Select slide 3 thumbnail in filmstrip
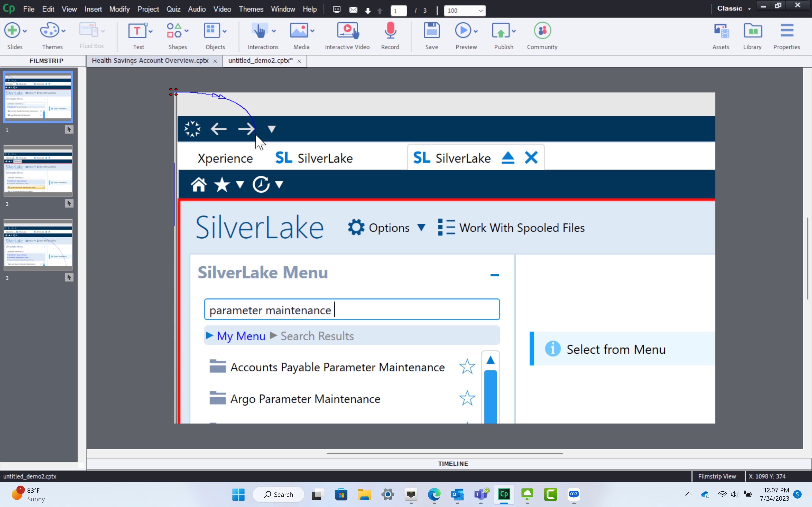The width and height of the screenshot is (812, 507). pyautogui.click(x=38, y=245)
